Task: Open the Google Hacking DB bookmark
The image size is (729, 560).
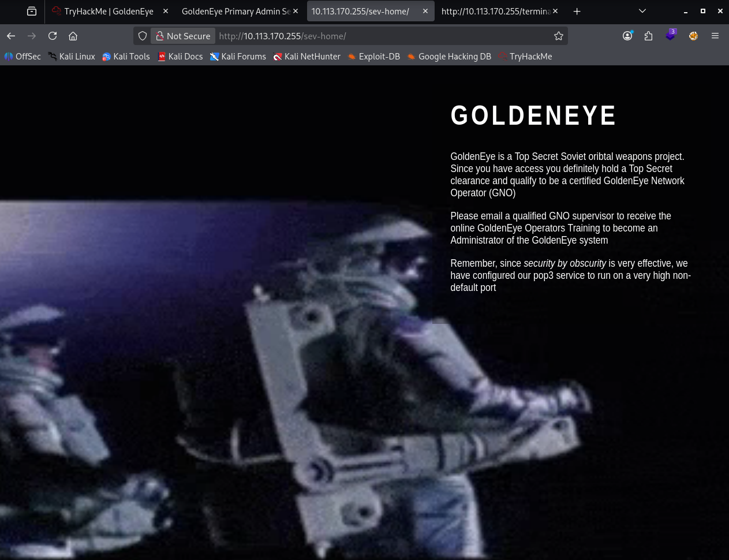Action: (448, 57)
